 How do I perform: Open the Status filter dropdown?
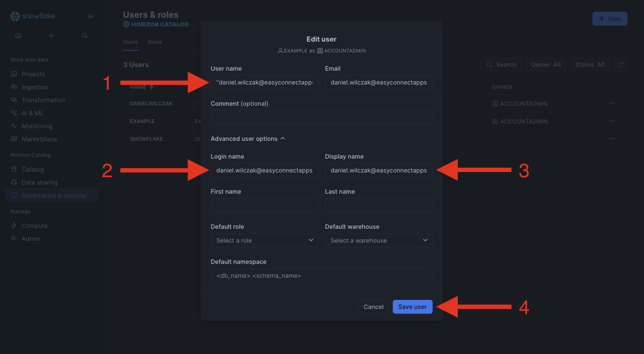(589, 65)
